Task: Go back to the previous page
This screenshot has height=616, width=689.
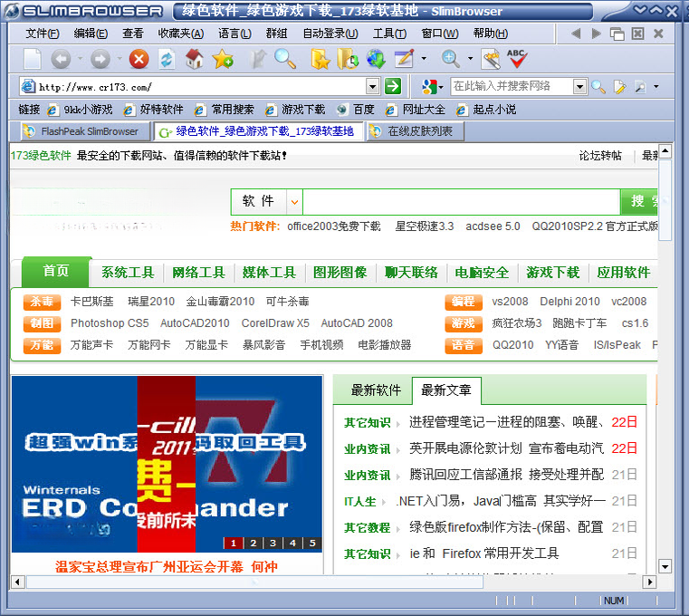Action: tap(61, 59)
